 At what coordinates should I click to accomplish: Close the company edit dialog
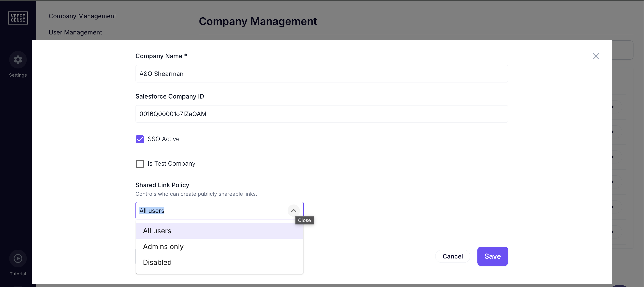click(596, 56)
